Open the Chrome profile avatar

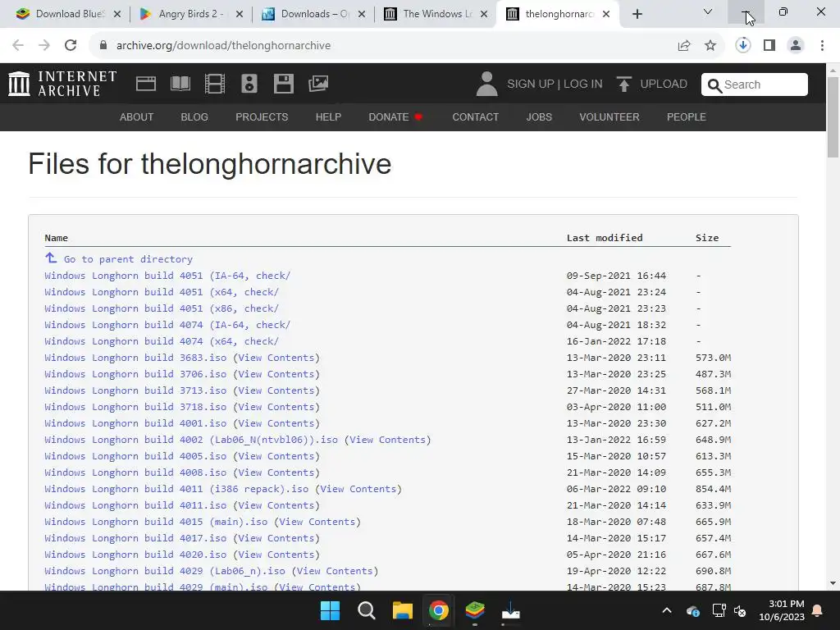click(796, 46)
